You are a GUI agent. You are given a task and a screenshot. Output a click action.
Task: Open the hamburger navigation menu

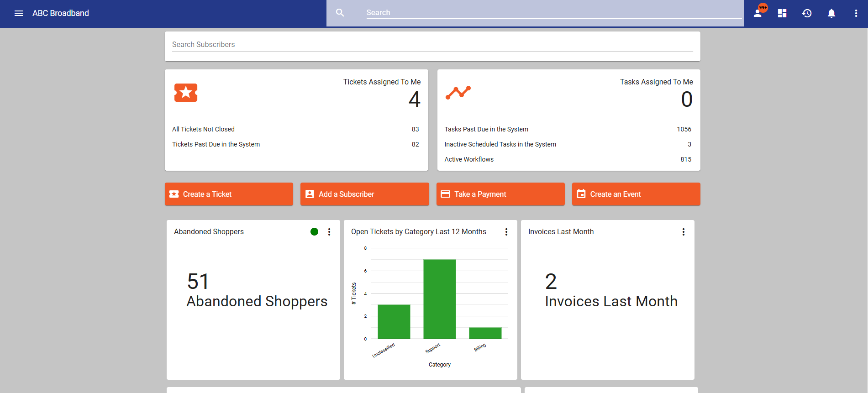point(19,13)
